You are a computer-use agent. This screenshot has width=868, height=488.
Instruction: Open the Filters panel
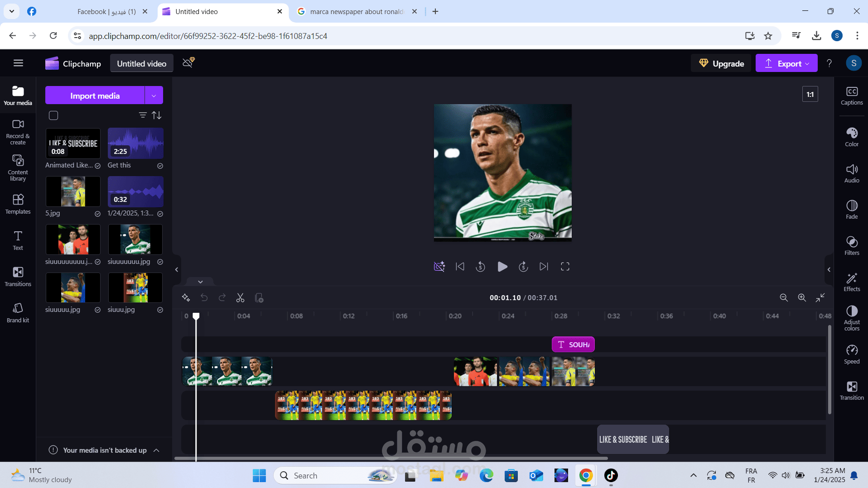[852, 246]
